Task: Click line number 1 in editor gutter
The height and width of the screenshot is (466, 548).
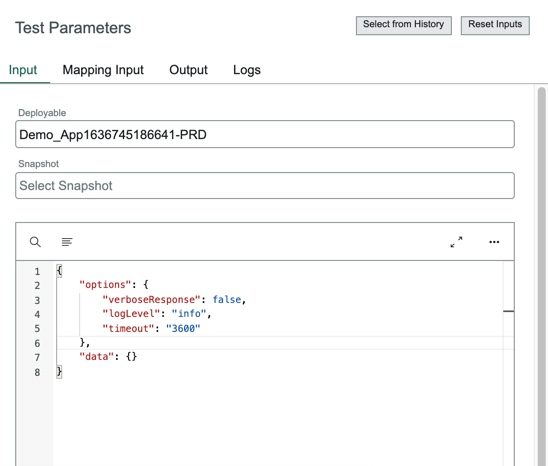Action: [x=37, y=271]
